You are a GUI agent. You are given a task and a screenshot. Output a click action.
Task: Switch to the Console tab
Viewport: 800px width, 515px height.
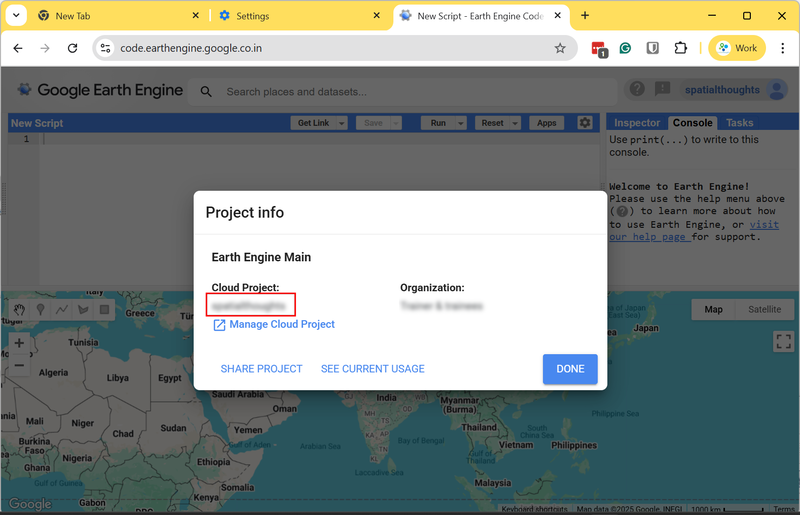(692, 123)
